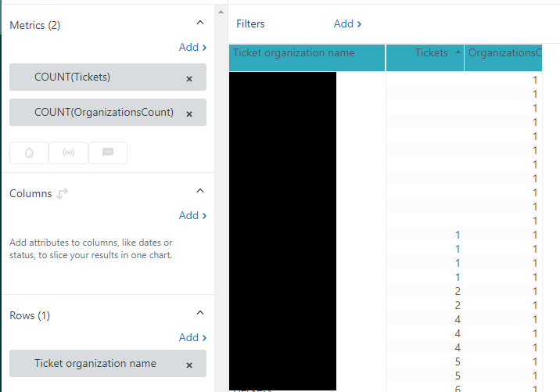Collapse the Metrics section chevron

[x=200, y=23]
